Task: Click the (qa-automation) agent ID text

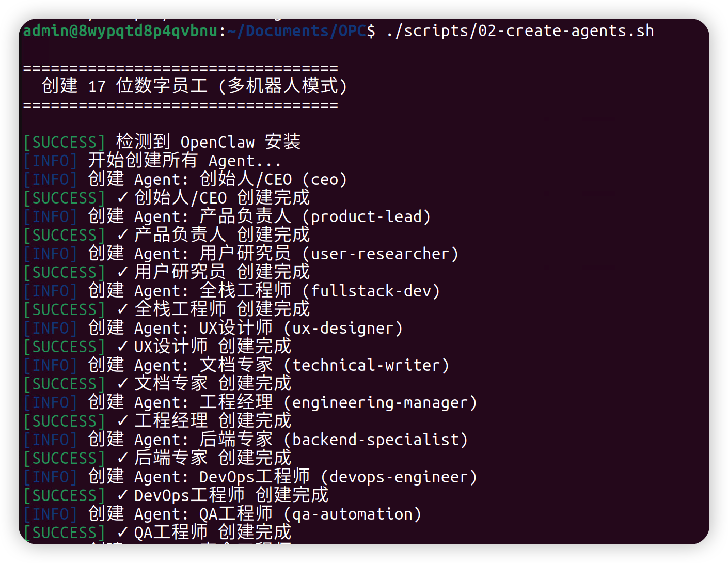Action: pos(353,514)
